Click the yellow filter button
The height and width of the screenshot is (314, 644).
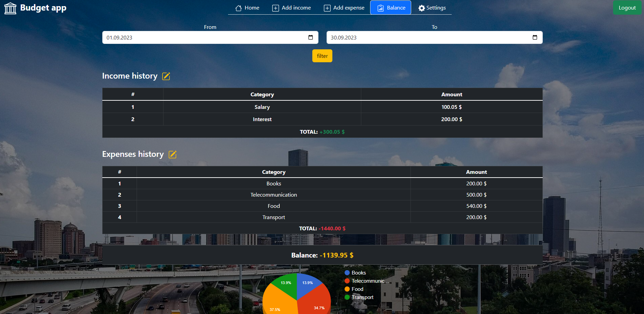pos(322,56)
